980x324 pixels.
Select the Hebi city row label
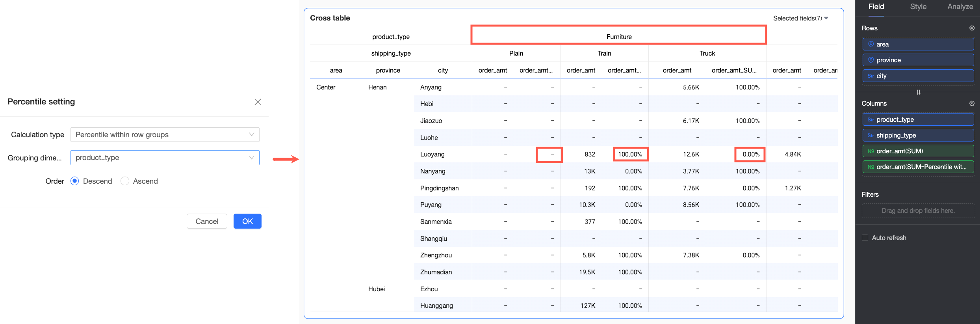coord(427,104)
